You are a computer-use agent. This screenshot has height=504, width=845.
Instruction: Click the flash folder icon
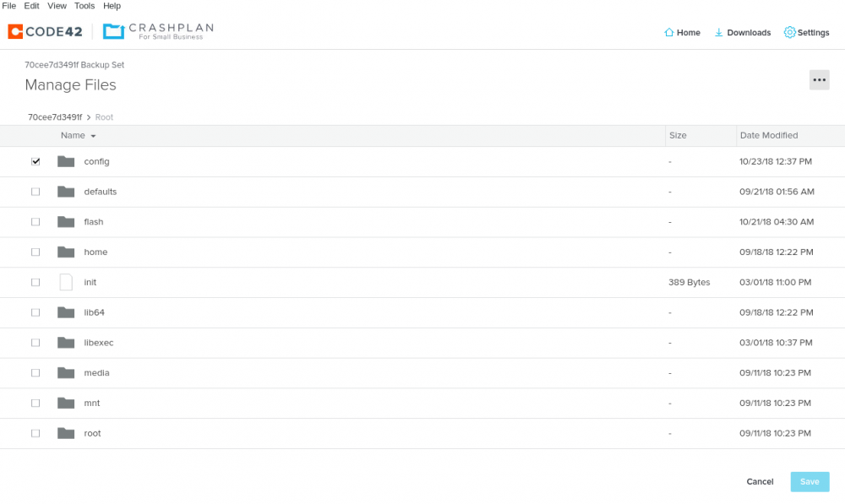point(66,222)
